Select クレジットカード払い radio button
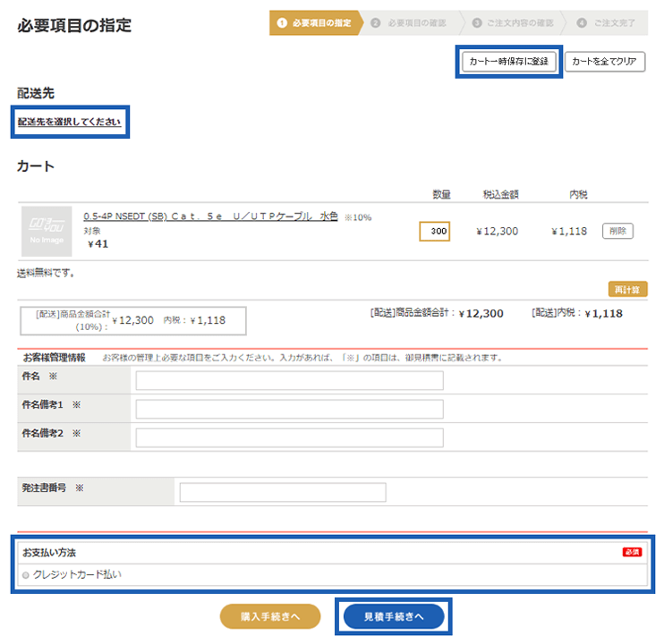 [26, 575]
